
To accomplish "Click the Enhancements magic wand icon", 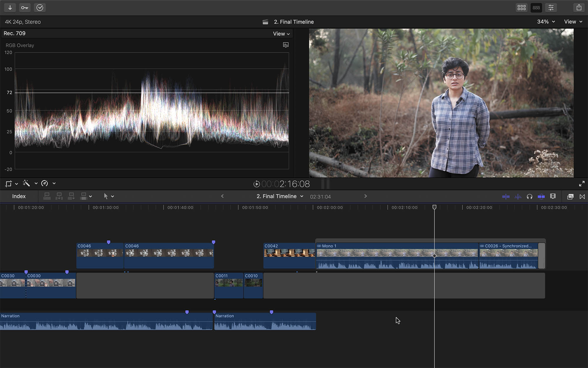I will (26, 183).
